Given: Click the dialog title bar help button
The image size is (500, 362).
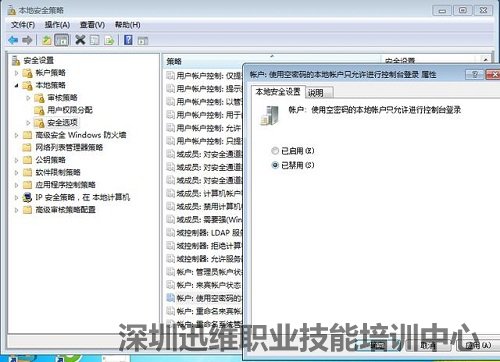Looking at the screenshot, I should point(475,74).
